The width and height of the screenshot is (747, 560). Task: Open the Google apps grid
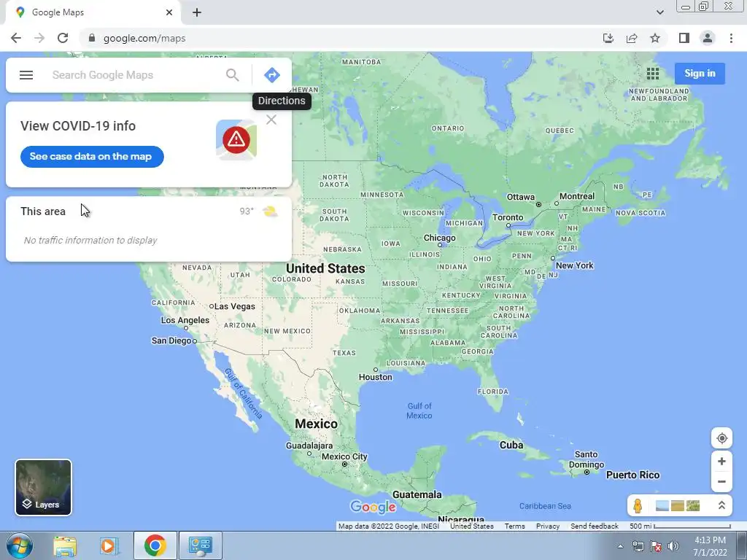point(653,74)
